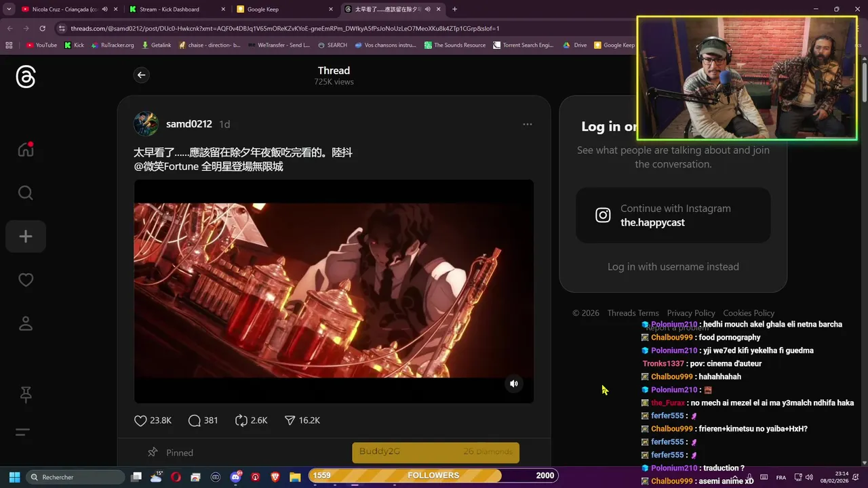Open replies with the 381 comment icon
868x488 pixels.
point(203,420)
